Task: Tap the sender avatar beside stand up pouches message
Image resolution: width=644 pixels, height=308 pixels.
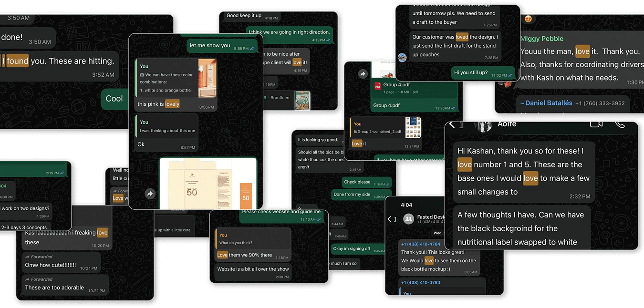Action: click(x=402, y=57)
